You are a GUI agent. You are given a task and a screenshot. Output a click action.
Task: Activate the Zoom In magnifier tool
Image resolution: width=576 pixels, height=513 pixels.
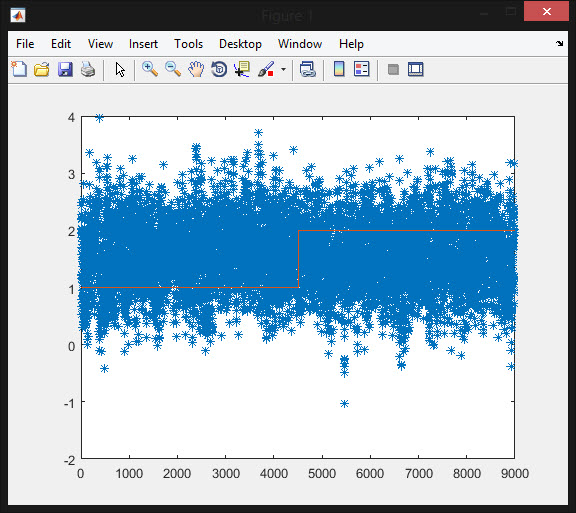150,69
